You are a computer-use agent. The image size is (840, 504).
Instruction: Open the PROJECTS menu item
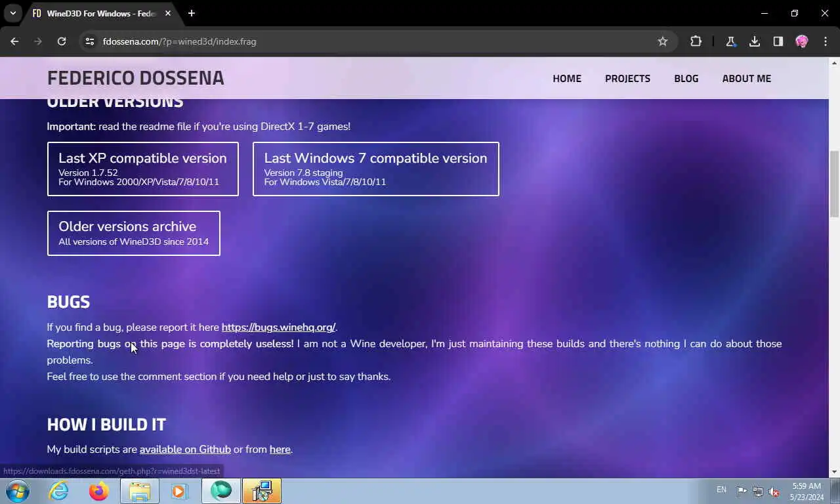point(627,78)
